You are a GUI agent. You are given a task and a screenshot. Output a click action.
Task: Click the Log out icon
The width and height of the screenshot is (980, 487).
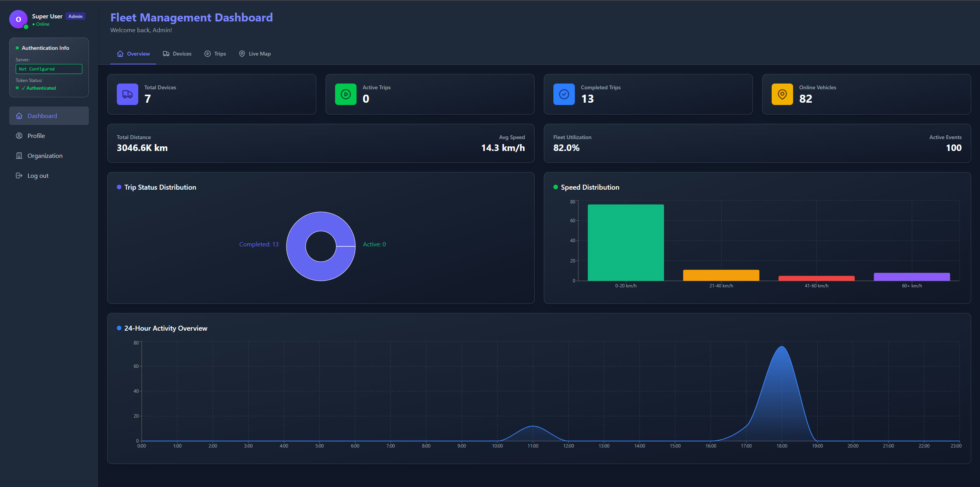[x=19, y=175]
